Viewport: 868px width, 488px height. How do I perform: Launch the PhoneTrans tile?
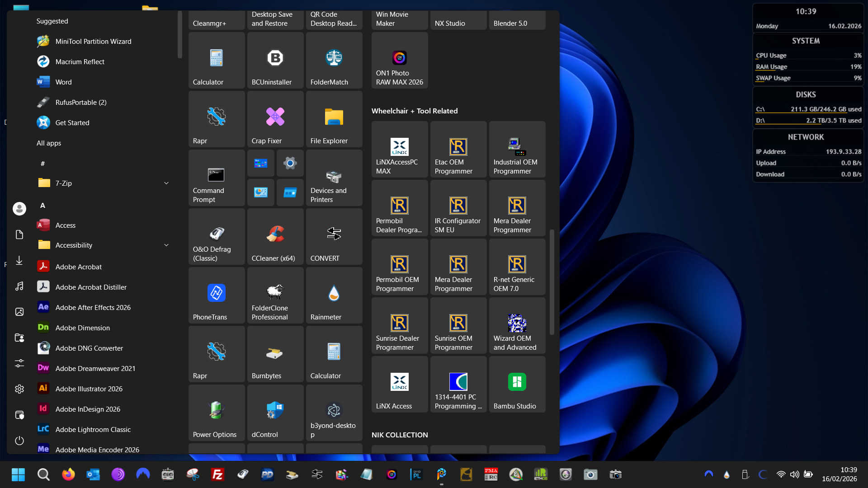pyautogui.click(x=216, y=296)
